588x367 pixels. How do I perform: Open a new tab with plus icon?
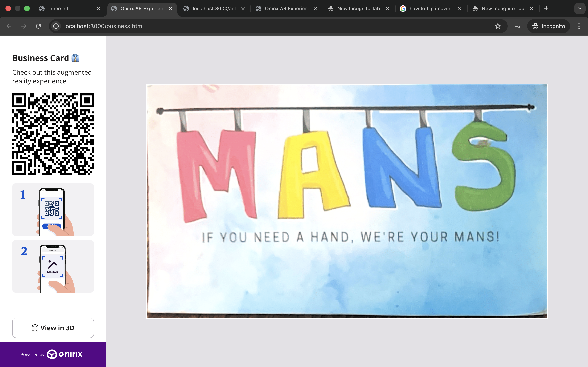coord(546,9)
